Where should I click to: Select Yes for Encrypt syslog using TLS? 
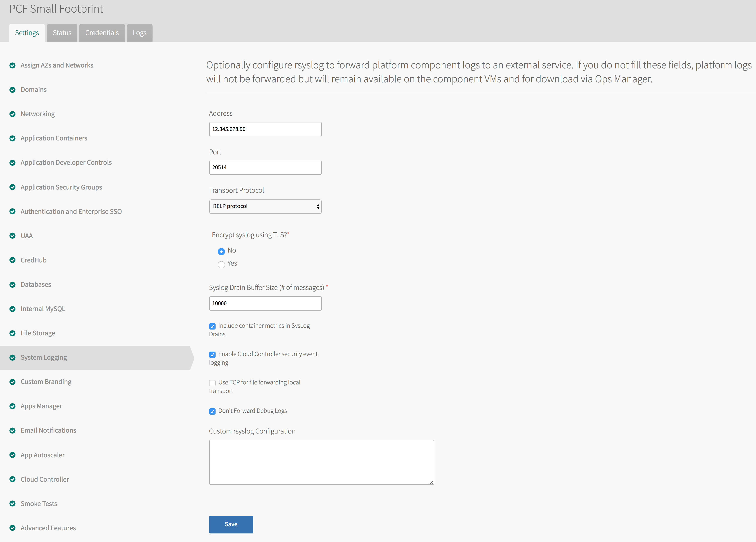click(x=221, y=264)
